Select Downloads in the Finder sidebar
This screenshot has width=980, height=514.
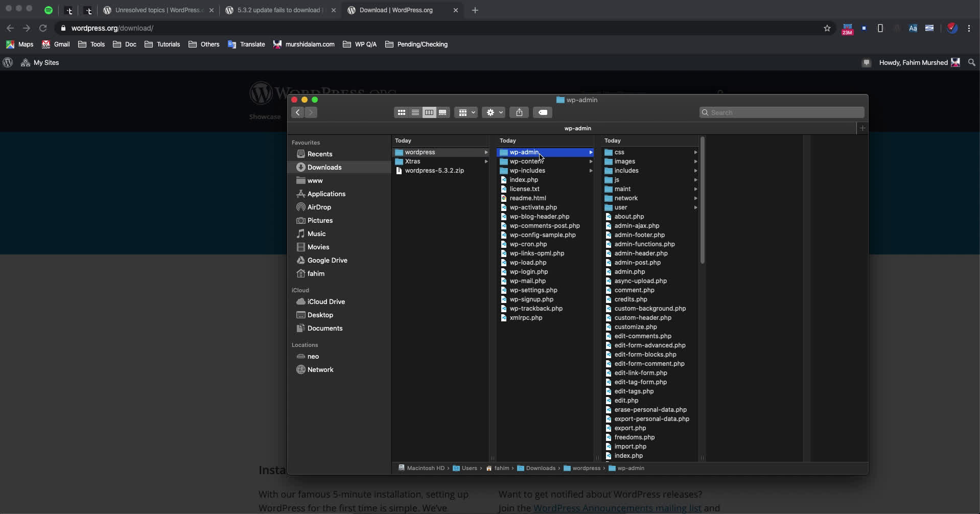(324, 168)
